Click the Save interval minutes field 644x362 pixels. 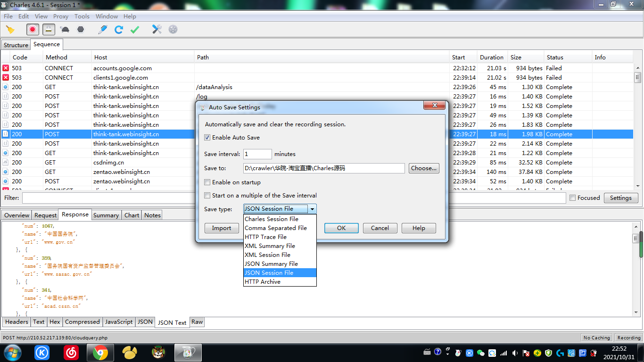point(257,154)
